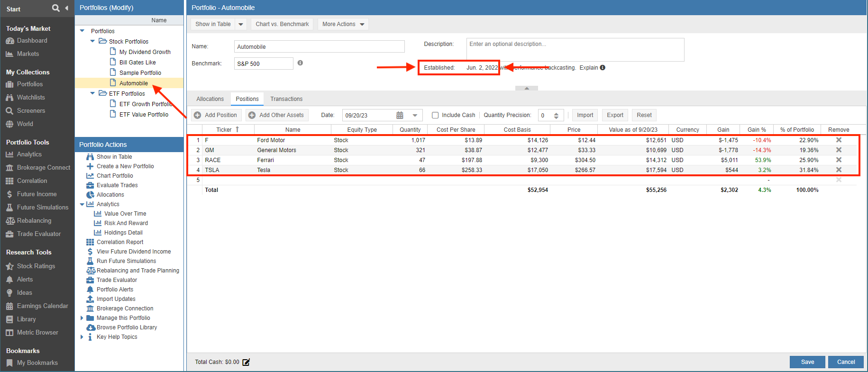Open Brokerage Connect bank icon in sidebar
The image size is (868, 372).
tap(9, 168)
